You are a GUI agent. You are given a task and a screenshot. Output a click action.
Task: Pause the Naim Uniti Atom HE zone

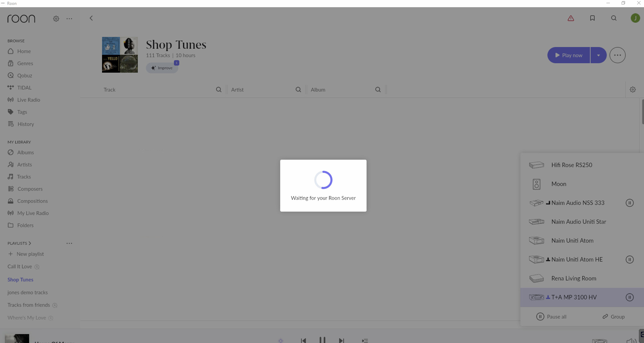point(630,259)
